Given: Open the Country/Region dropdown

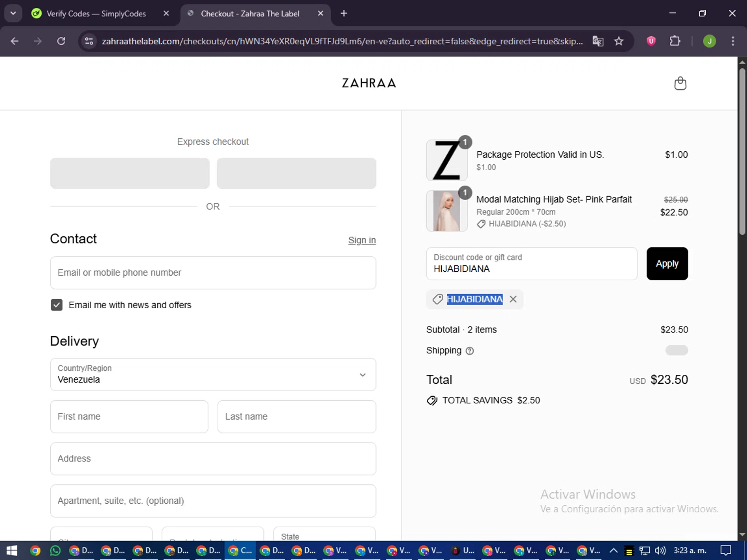Looking at the screenshot, I should point(213,375).
